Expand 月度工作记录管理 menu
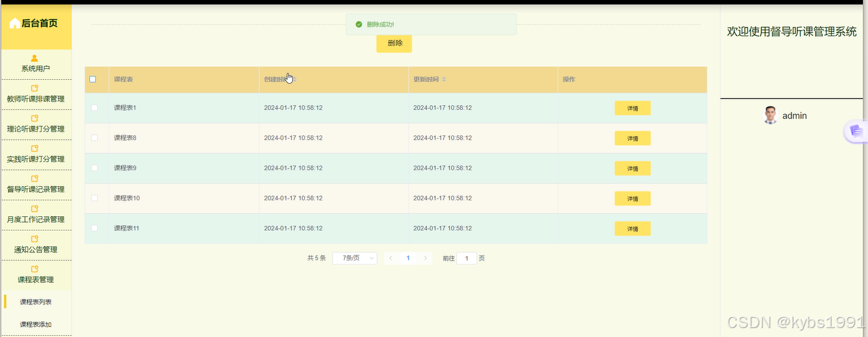 coord(36,214)
